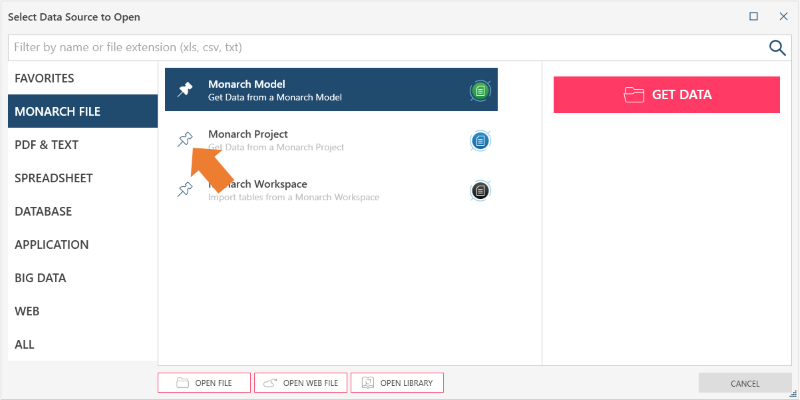The height and width of the screenshot is (400, 800).
Task: Unpin Monarch Model from favorites
Action: (185, 90)
